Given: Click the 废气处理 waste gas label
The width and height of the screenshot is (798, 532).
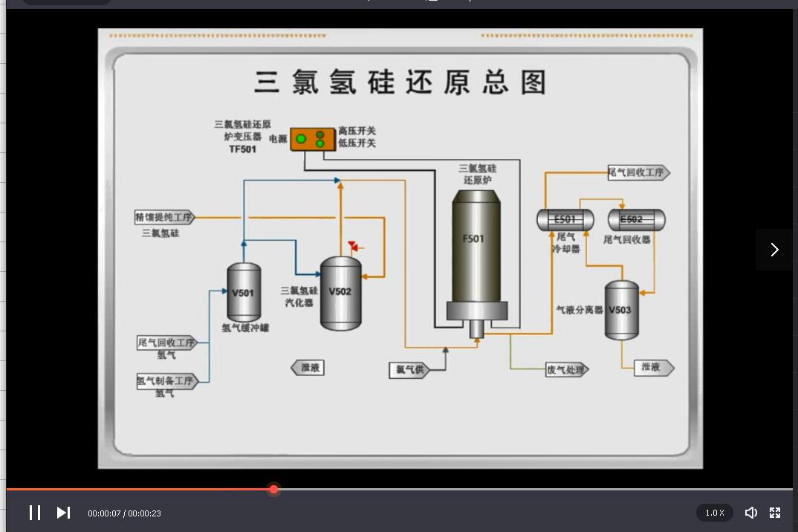Looking at the screenshot, I should (567, 369).
